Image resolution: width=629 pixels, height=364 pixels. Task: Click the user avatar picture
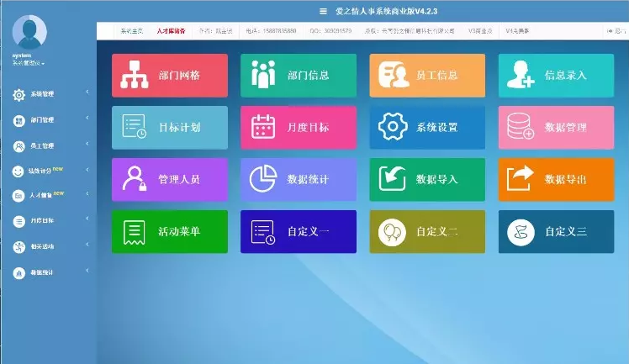tap(29, 32)
